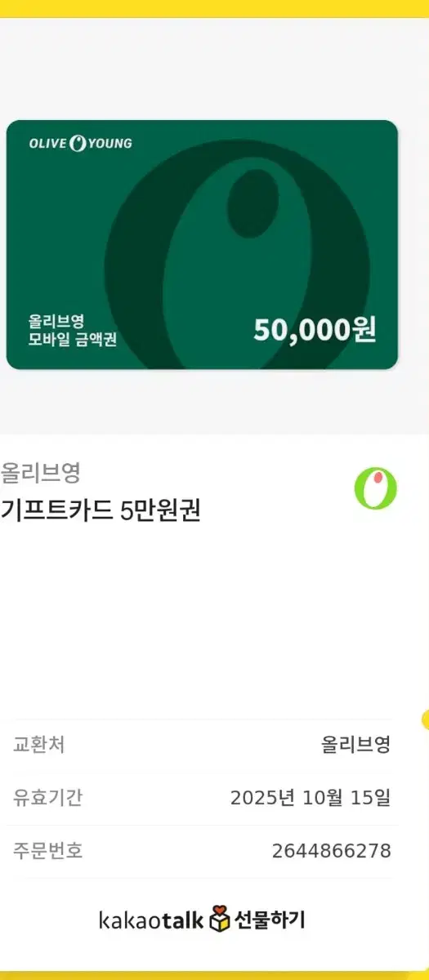The height and width of the screenshot is (980, 429).
Task: Tap the kakaotalk wordmark in footer
Action: [151, 920]
